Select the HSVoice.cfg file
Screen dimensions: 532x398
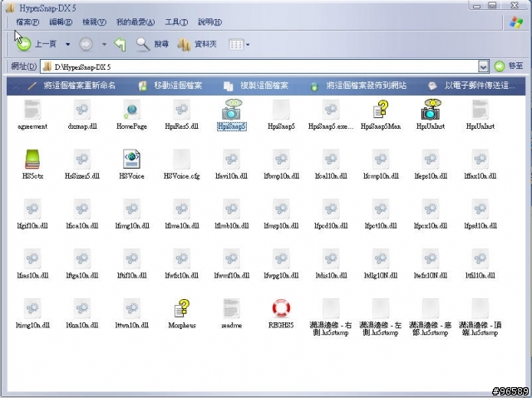click(181, 164)
